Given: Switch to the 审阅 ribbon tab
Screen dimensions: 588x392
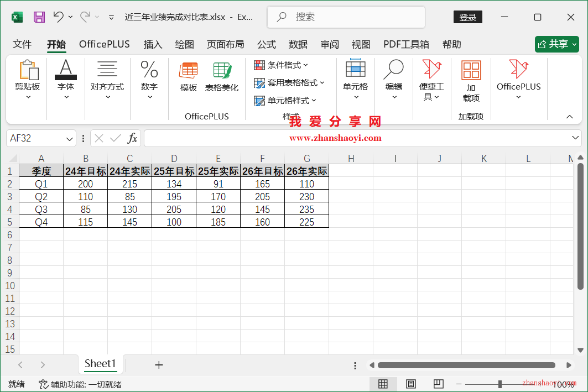Looking at the screenshot, I should click(x=330, y=44).
